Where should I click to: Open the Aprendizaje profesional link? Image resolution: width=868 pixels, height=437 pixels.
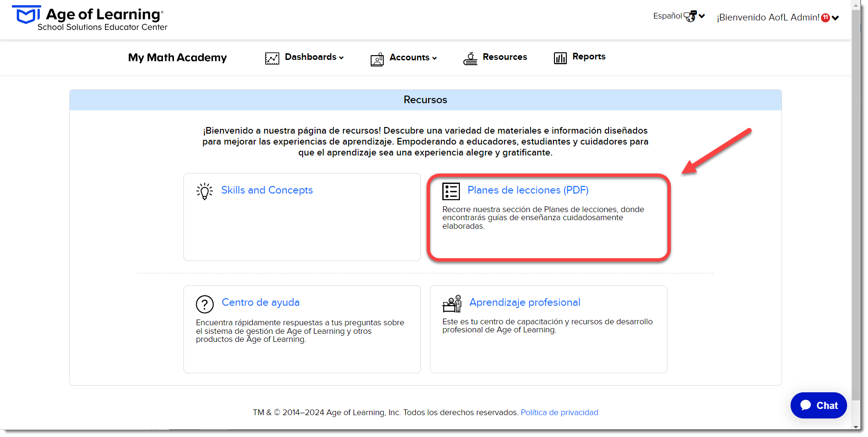tap(525, 302)
